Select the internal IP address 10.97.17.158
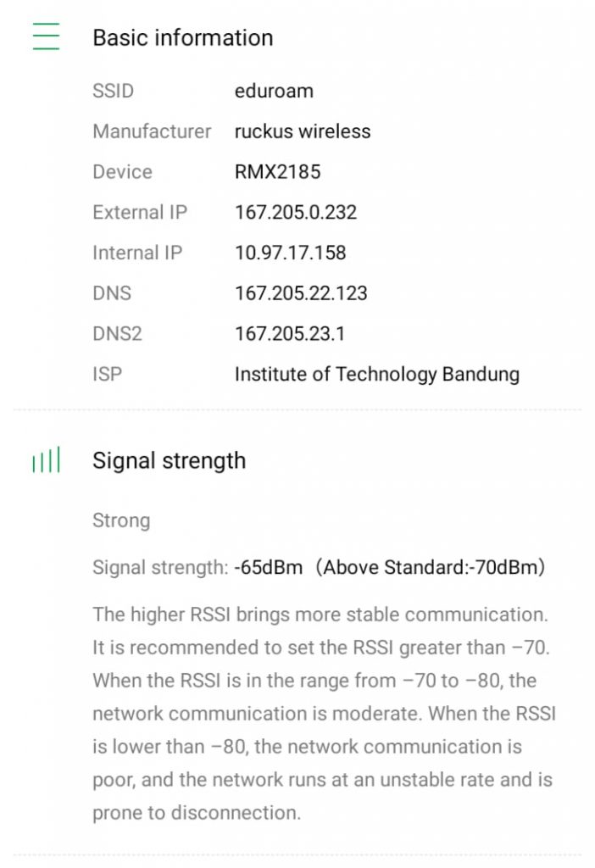The width and height of the screenshot is (595, 868). [x=290, y=253]
